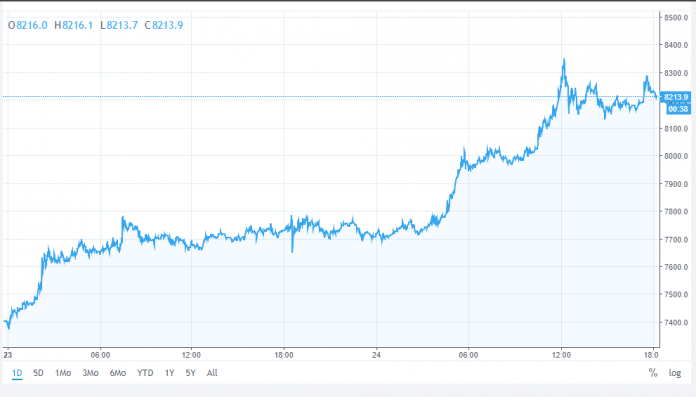Select the 1Y time range
Viewport: 696px width, 397px height.
click(x=170, y=373)
